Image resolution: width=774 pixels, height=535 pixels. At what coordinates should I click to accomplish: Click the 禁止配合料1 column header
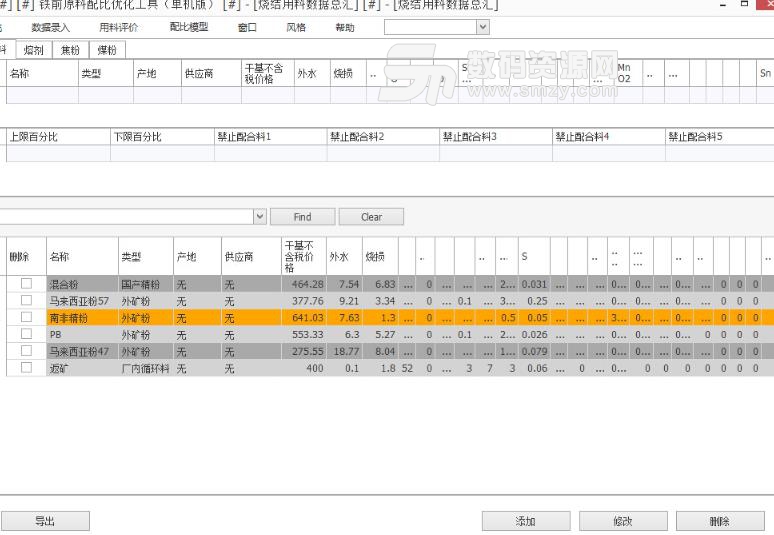click(271, 137)
